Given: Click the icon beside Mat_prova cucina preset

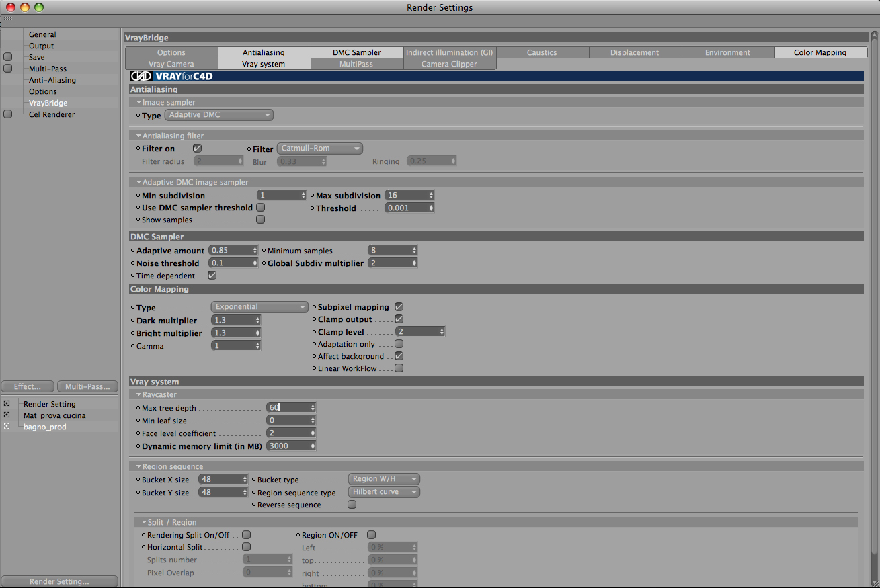Looking at the screenshot, I should [7, 415].
